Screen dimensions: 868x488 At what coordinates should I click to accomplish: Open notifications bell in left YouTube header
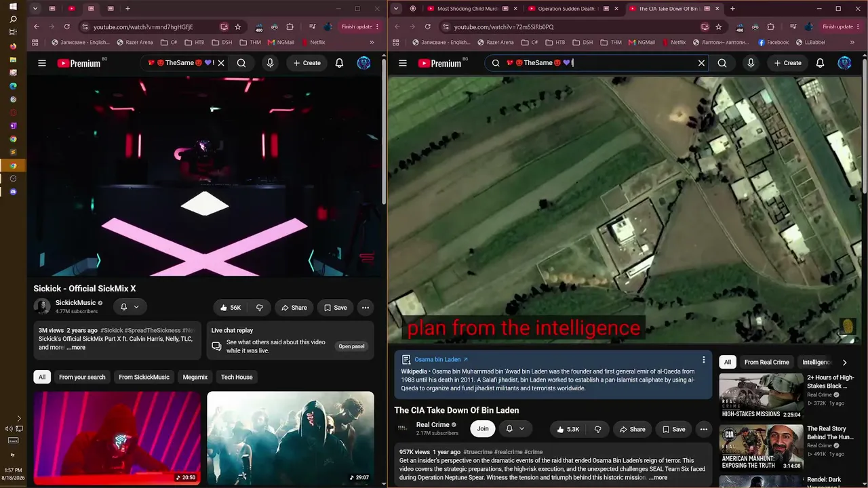pos(340,63)
